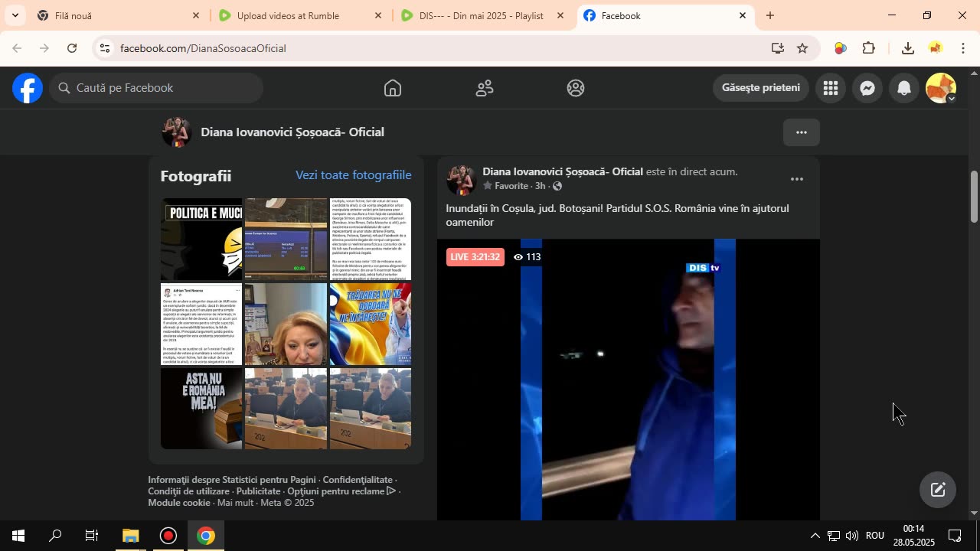
Task: Switch to the Filă nouă tab
Action: (119, 15)
